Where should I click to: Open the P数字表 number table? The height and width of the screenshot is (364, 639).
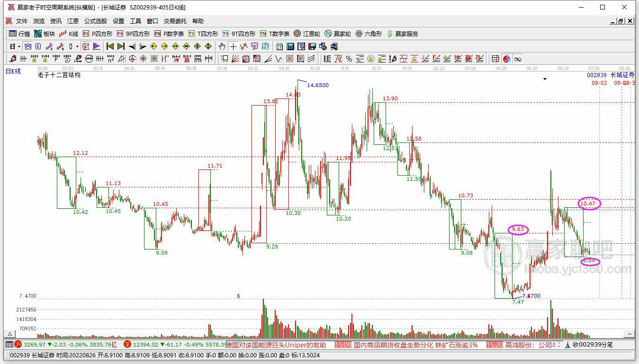coord(169,34)
